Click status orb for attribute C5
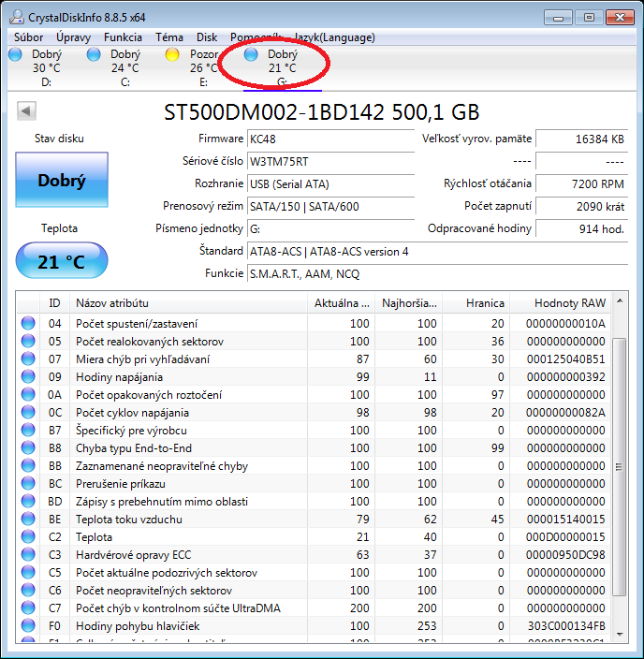The image size is (644, 659). (28, 573)
